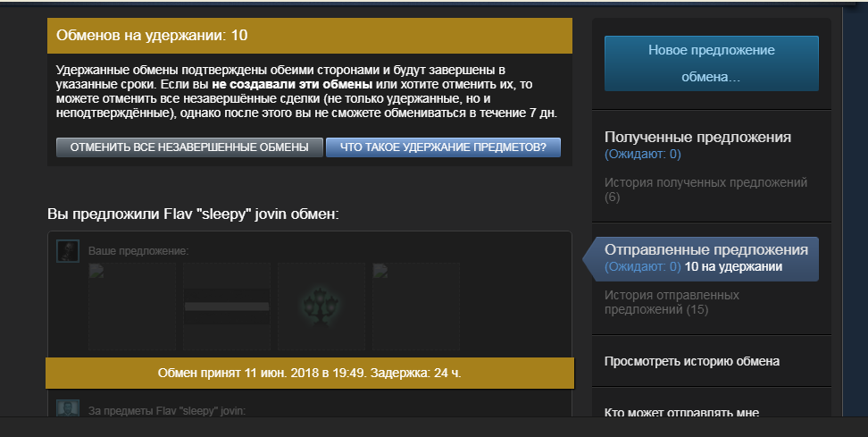Click the 'Обменов на удержании: 10' header

(310, 36)
